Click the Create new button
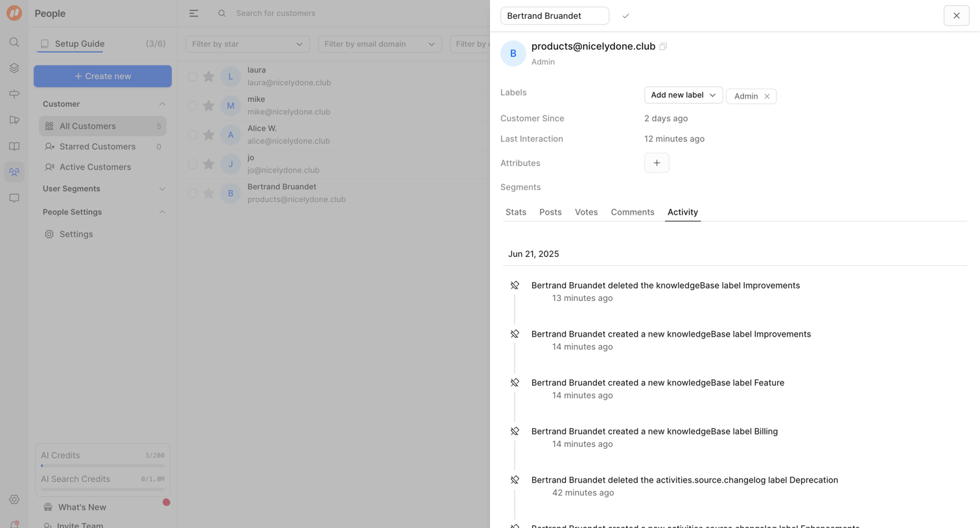Screen dimensions: 980x528 click(x=102, y=76)
